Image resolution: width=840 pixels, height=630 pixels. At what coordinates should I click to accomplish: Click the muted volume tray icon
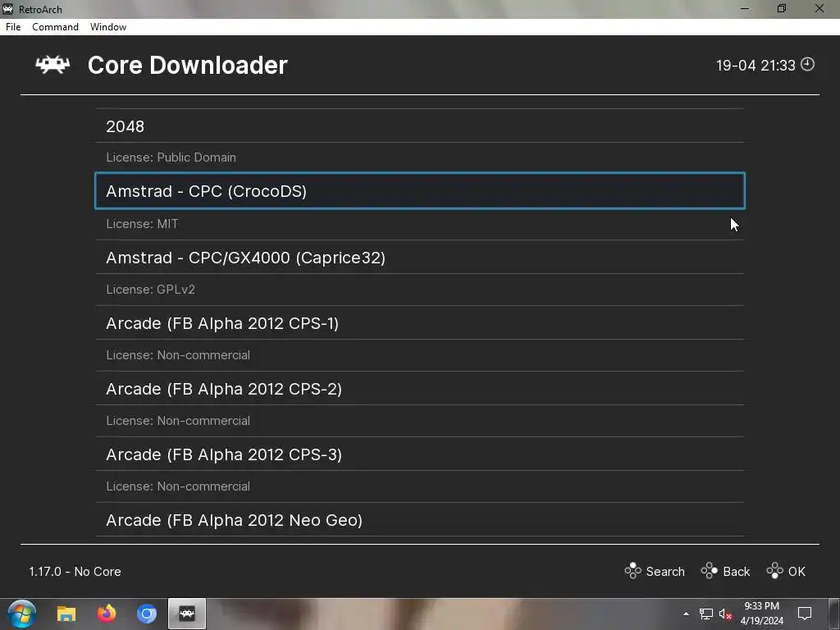click(x=725, y=614)
